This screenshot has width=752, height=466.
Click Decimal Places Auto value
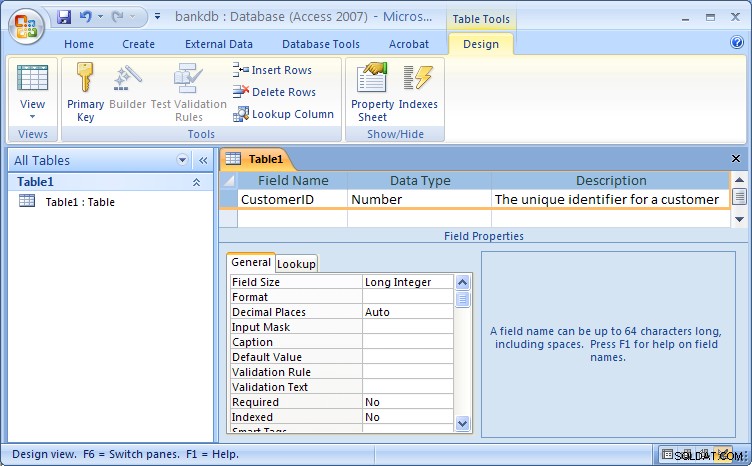point(408,312)
